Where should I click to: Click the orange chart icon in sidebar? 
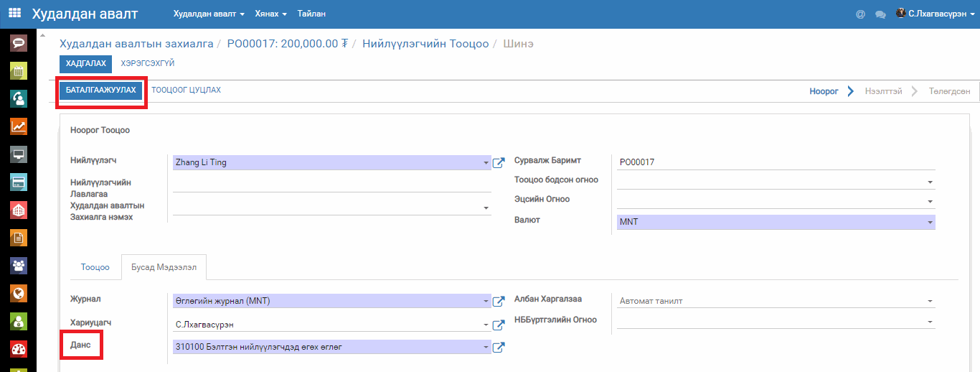click(19, 126)
